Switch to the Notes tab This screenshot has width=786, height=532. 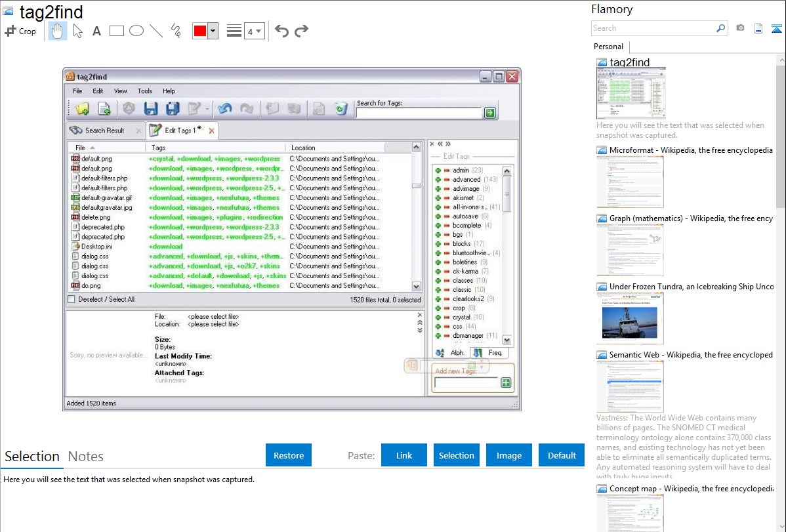coord(86,457)
